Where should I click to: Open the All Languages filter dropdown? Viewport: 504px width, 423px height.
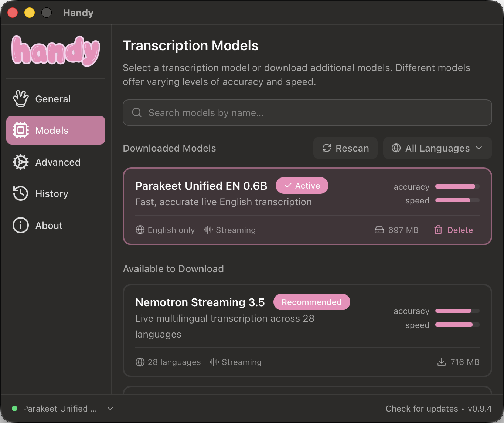[437, 148]
